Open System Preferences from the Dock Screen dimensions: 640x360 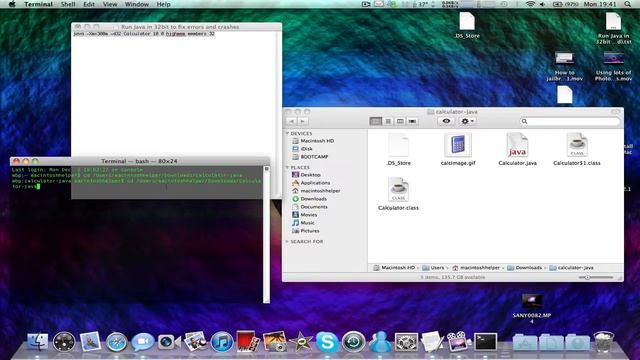click(x=406, y=342)
